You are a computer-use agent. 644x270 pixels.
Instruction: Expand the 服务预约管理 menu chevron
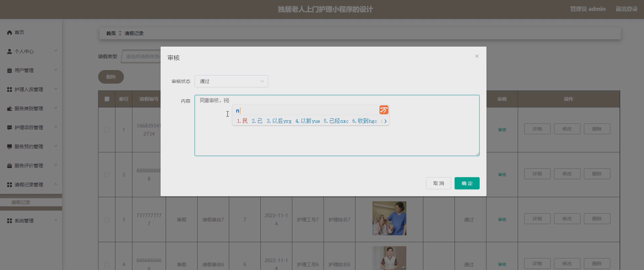(x=56, y=146)
